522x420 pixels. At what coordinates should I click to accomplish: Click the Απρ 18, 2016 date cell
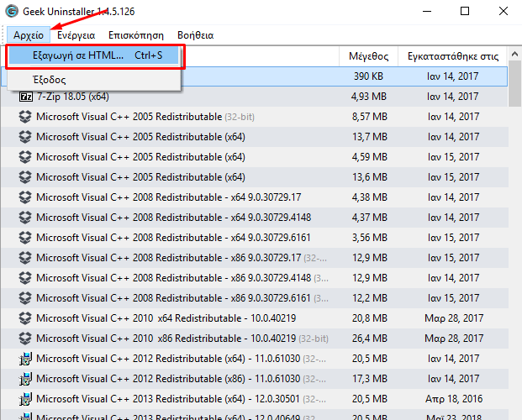click(x=454, y=399)
